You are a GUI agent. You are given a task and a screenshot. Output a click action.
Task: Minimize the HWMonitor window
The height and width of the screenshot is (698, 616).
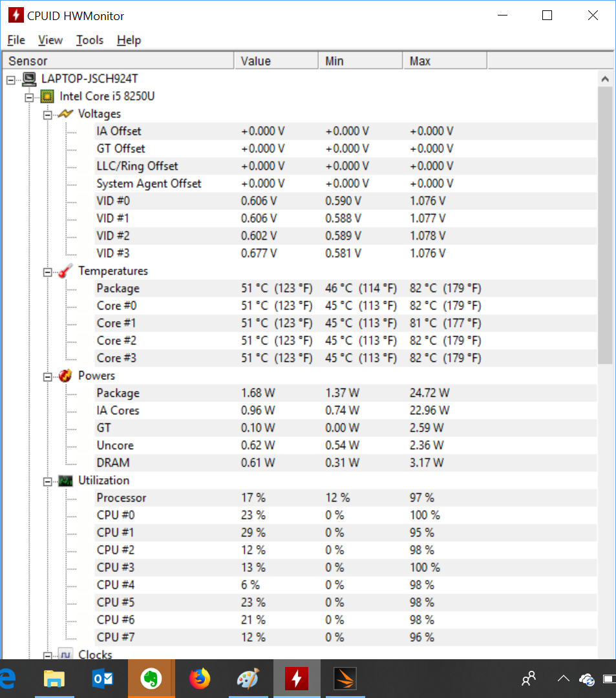[502, 15]
